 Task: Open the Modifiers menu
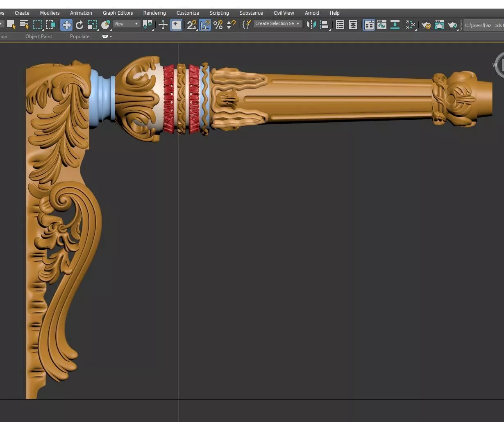[x=50, y=13]
